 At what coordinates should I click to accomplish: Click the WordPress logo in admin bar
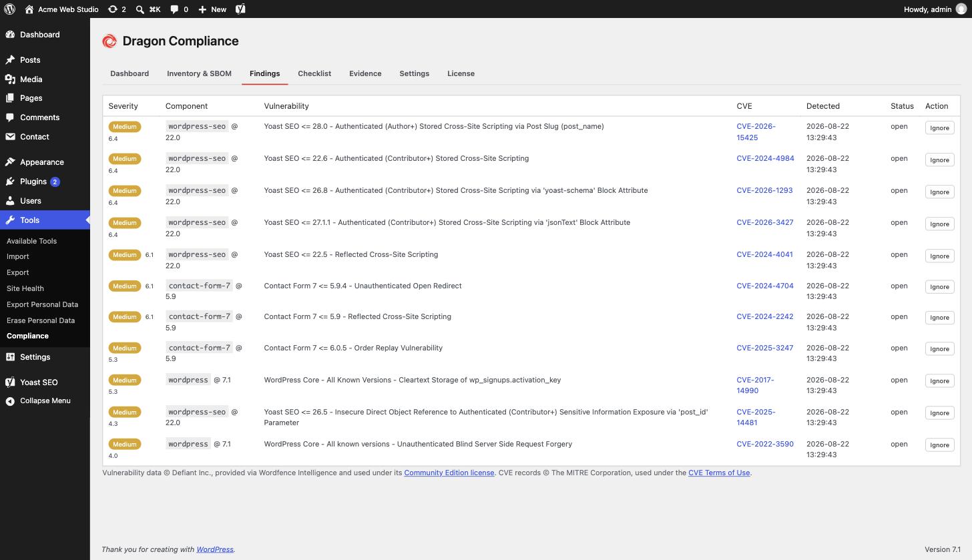(x=10, y=9)
